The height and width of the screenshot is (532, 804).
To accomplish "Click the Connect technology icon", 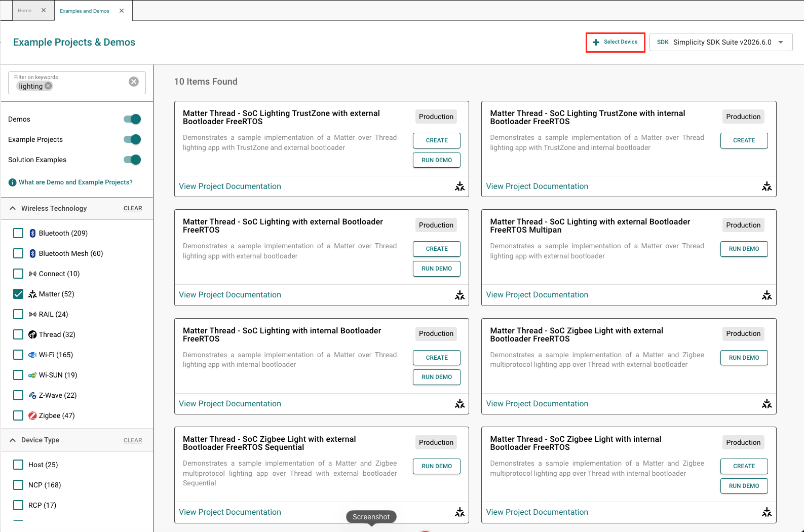I will [32, 274].
